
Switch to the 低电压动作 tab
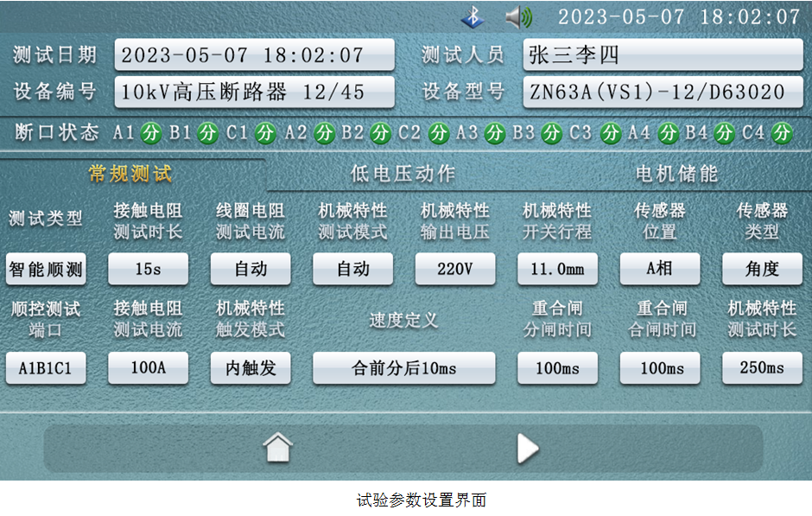tap(403, 173)
